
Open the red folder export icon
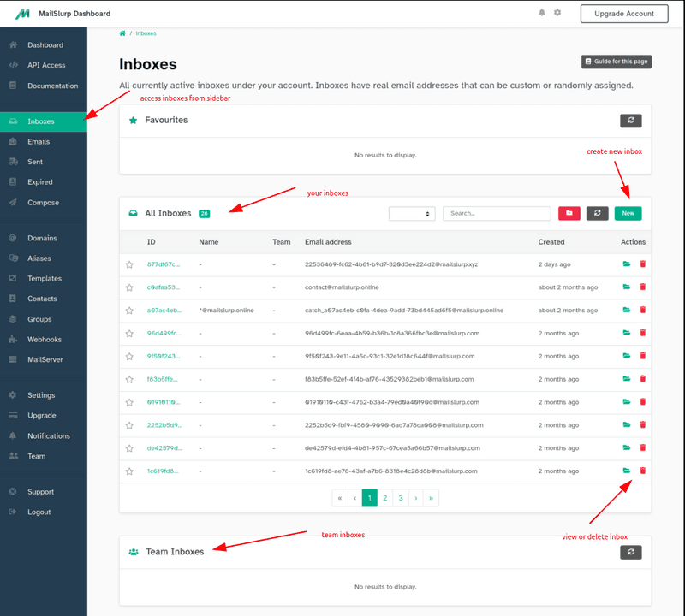pos(569,213)
